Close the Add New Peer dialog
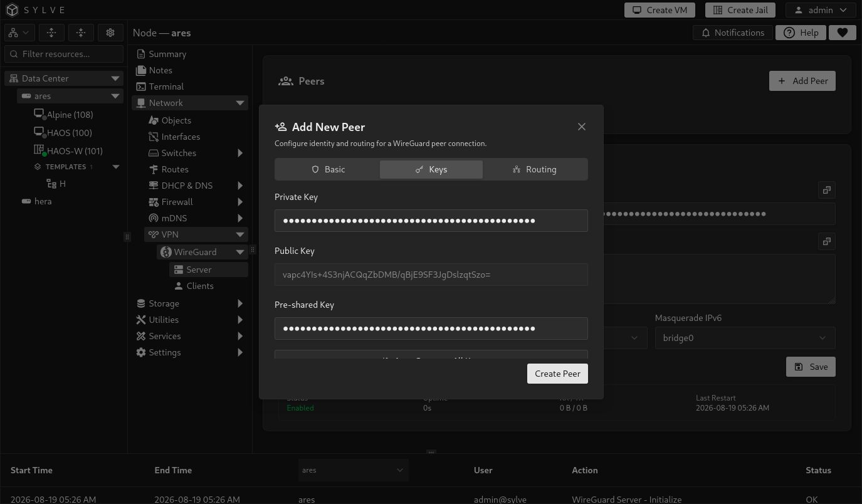862x504 pixels. pyautogui.click(x=582, y=127)
